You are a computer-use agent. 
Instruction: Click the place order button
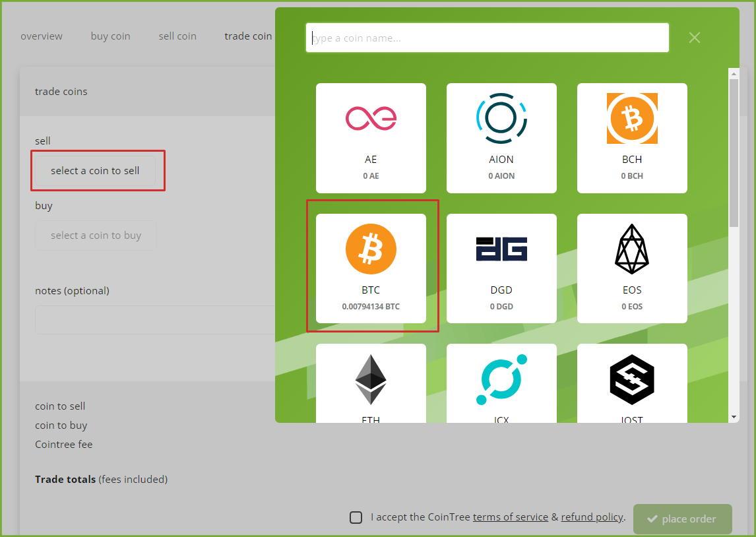point(683,519)
